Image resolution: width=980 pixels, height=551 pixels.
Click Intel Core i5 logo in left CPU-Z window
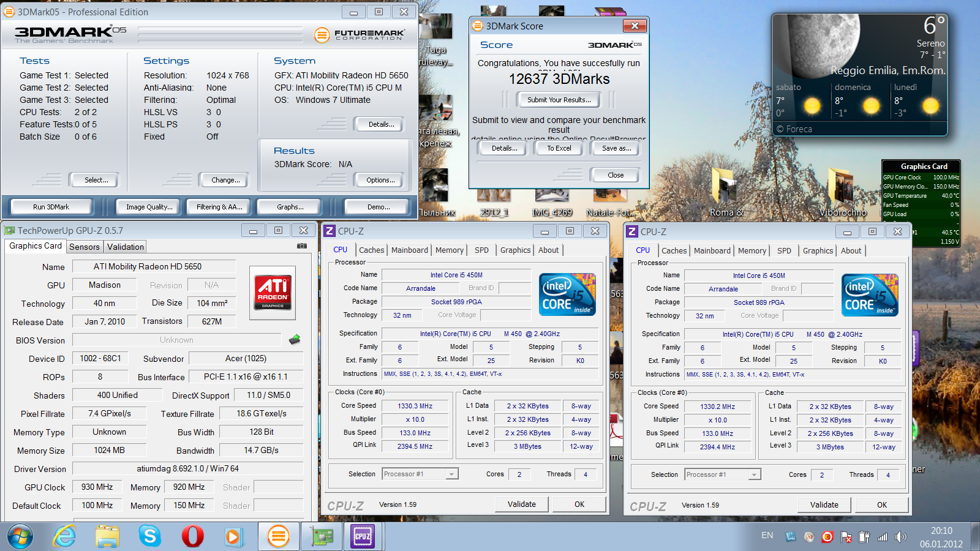point(567,294)
